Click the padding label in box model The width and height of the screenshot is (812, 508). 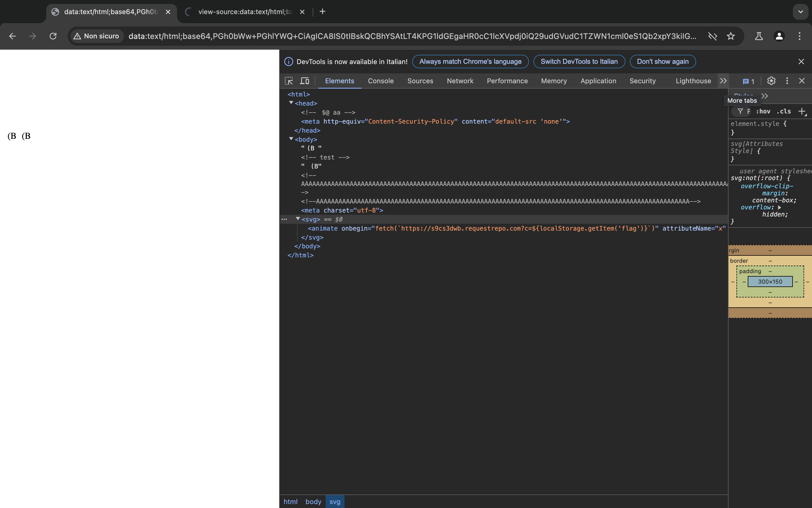(x=750, y=271)
